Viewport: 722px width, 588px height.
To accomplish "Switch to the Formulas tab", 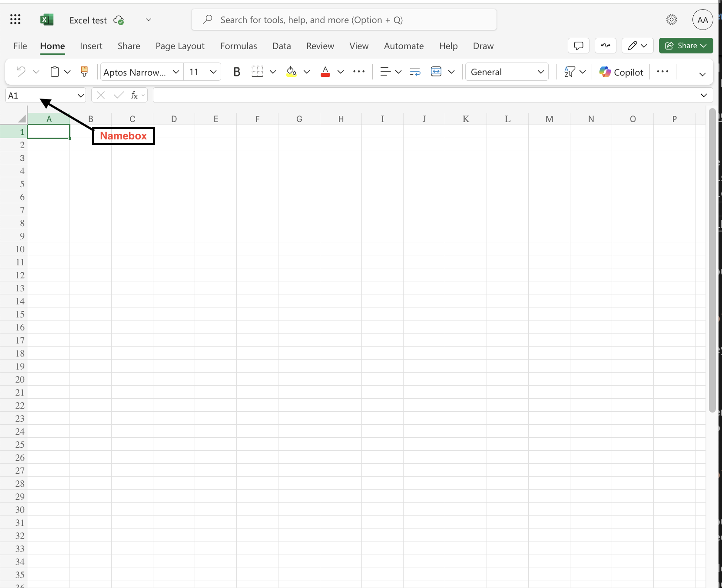I will 238,46.
